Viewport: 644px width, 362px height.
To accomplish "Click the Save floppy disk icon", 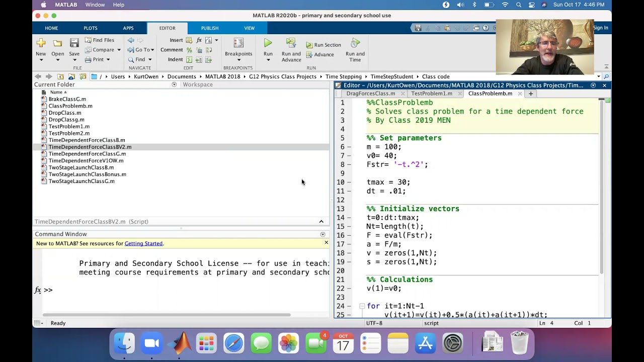I will tap(74, 43).
